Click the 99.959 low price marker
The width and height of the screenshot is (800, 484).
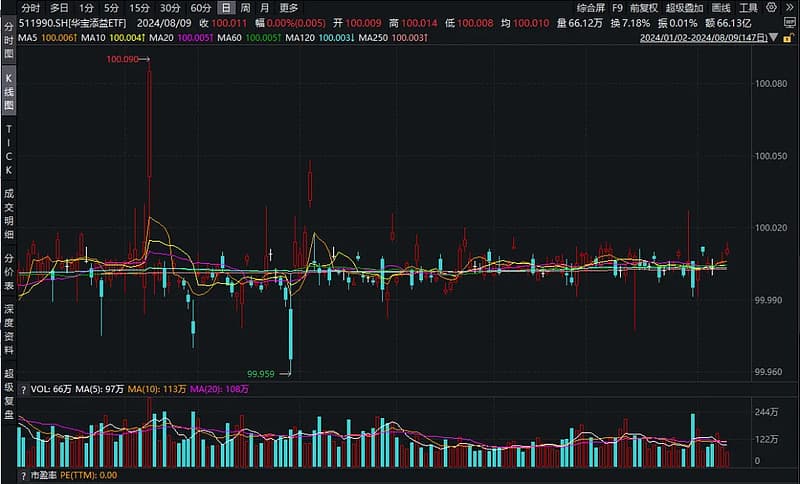click(261, 374)
